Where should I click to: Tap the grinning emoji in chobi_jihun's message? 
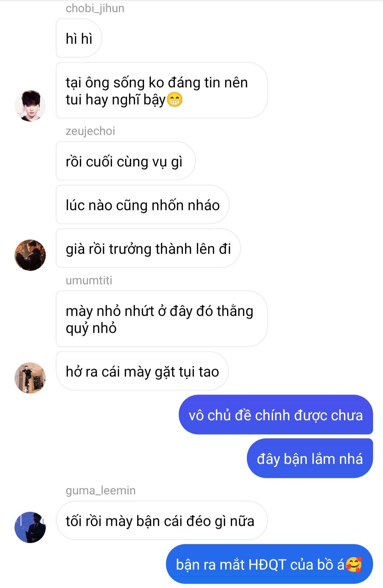(x=174, y=100)
